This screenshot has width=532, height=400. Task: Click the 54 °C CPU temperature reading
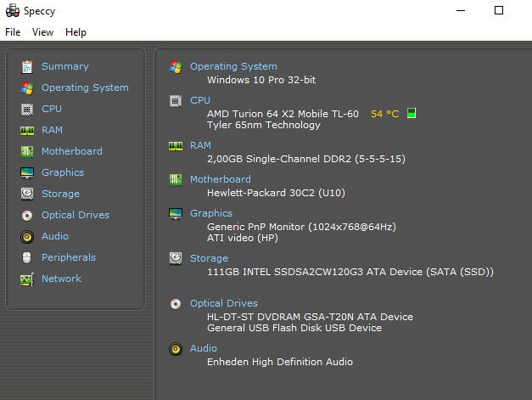tap(384, 113)
